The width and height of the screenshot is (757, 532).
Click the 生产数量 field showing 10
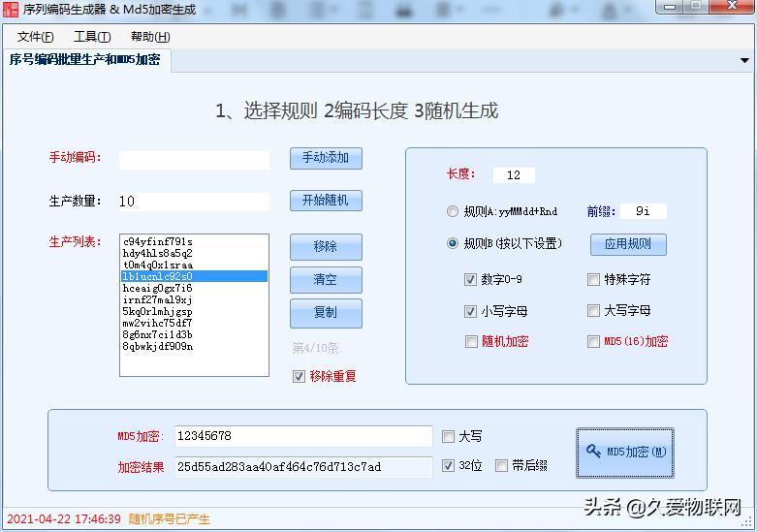(194, 202)
